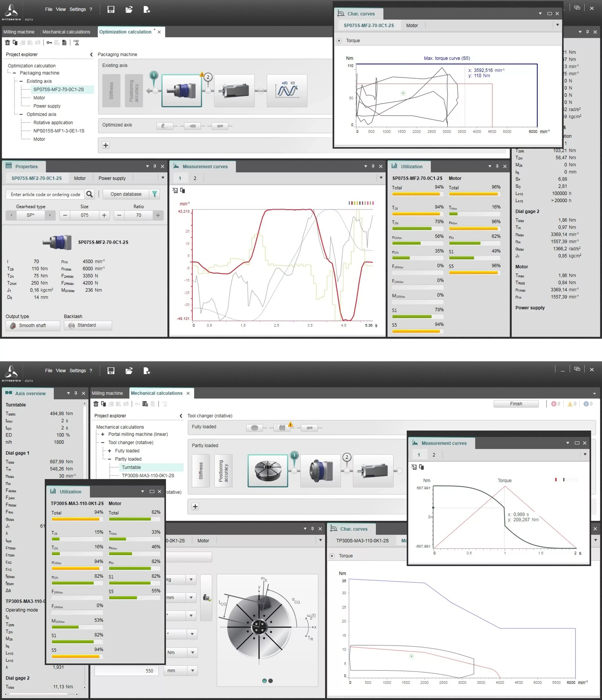The width and height of the screenshot is (602, 700).
Task: Click the first teal pagination dot under the turntable image
Action: 264,681
